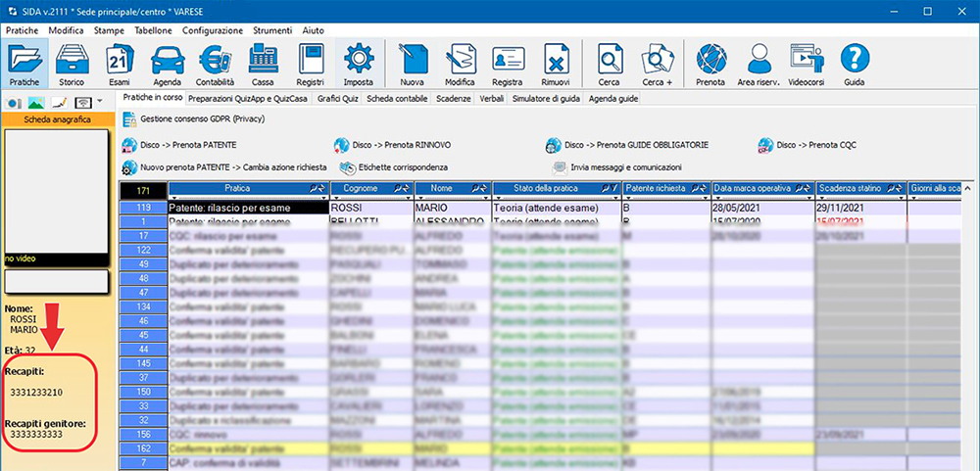Click Invia messaggi e comunicazioni

click(625, 166)
